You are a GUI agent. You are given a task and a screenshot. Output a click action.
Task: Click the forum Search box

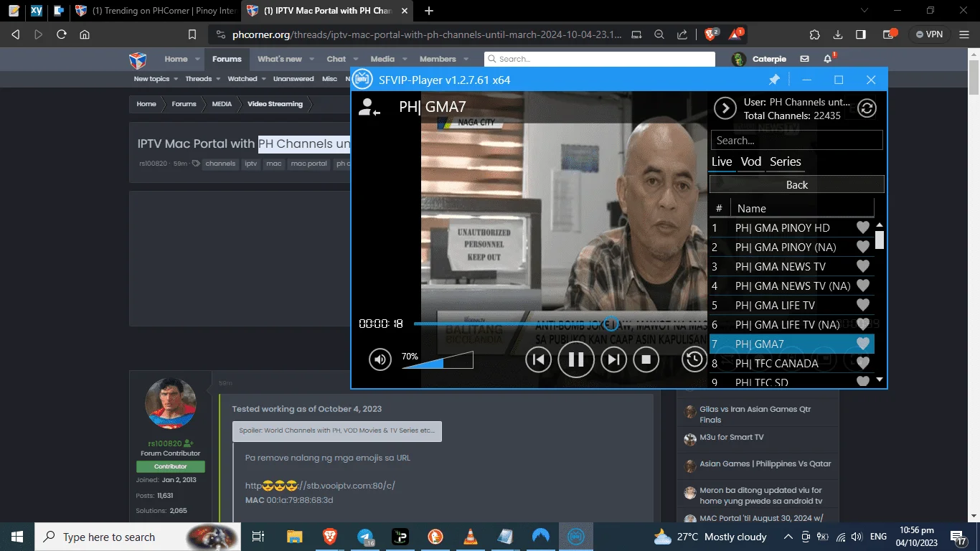click(x=599, y=59)
